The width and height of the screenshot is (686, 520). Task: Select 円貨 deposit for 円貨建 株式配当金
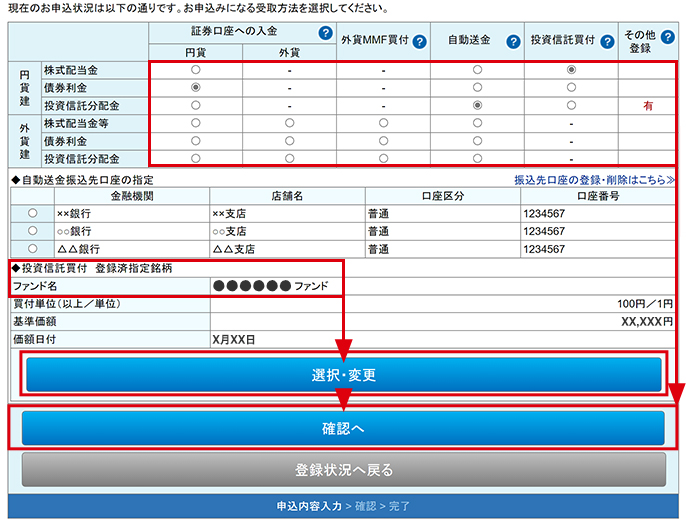195,70
